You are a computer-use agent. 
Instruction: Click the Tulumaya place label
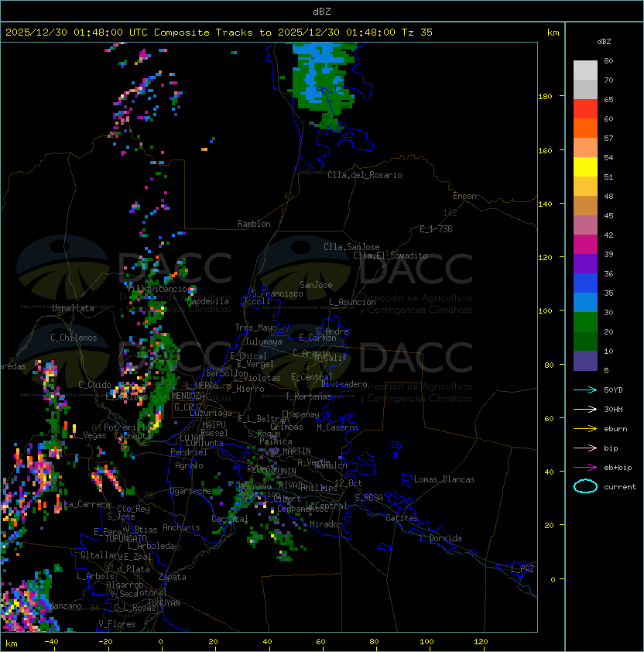(x=264, y=341)
